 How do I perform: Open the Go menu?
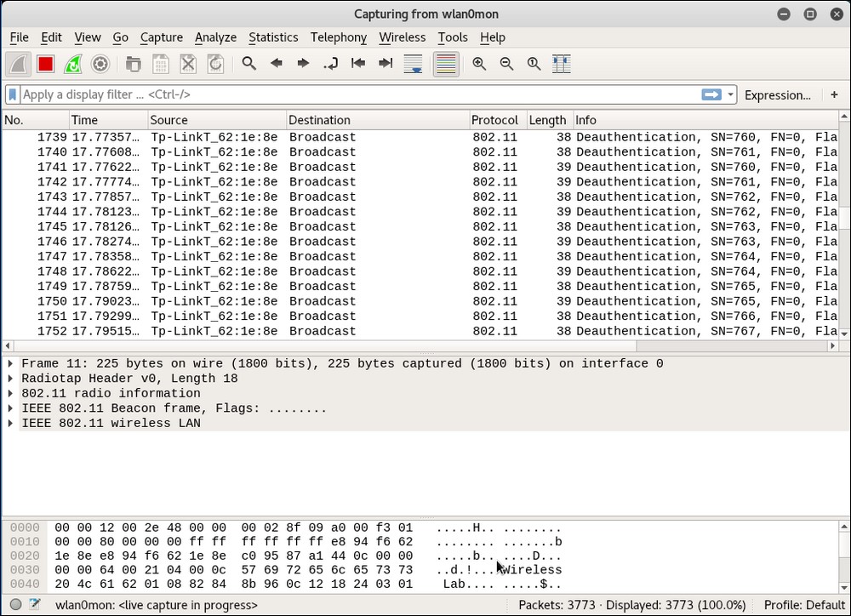(121, 37)
